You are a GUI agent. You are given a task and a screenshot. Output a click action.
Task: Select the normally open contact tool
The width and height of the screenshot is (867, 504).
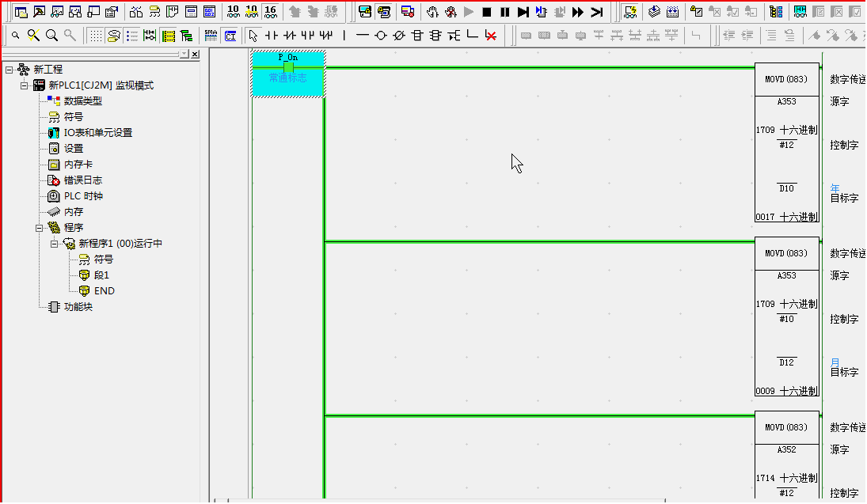(x=272, y=36)
